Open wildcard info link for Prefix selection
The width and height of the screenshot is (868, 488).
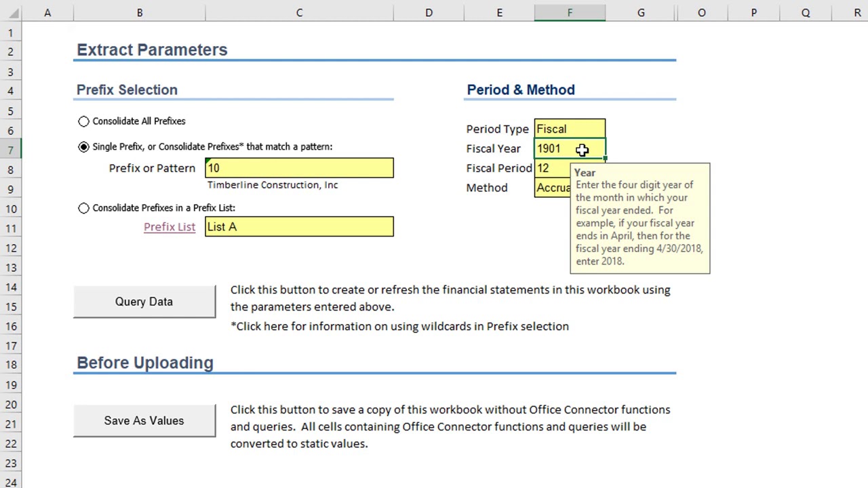point(400,327)
